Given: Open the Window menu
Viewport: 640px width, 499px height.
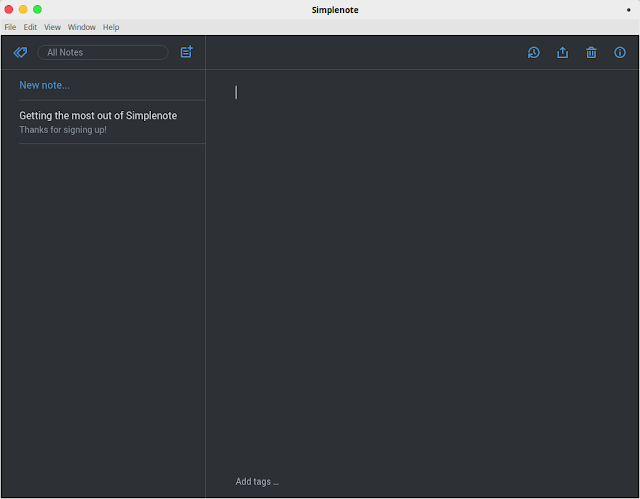Looking at the screenshot, I should coord(82,27).
